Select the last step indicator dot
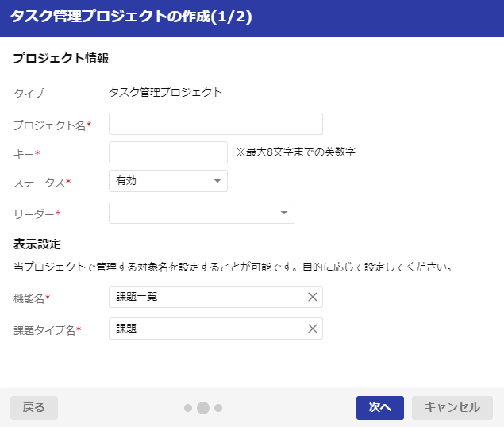Screen dimensions: 504x427 click(218, 408)
